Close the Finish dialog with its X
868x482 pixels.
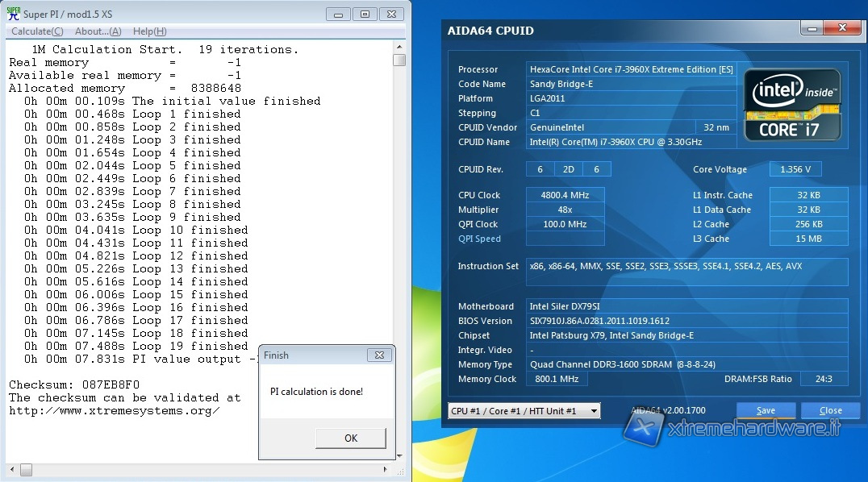tap(379, 355)
